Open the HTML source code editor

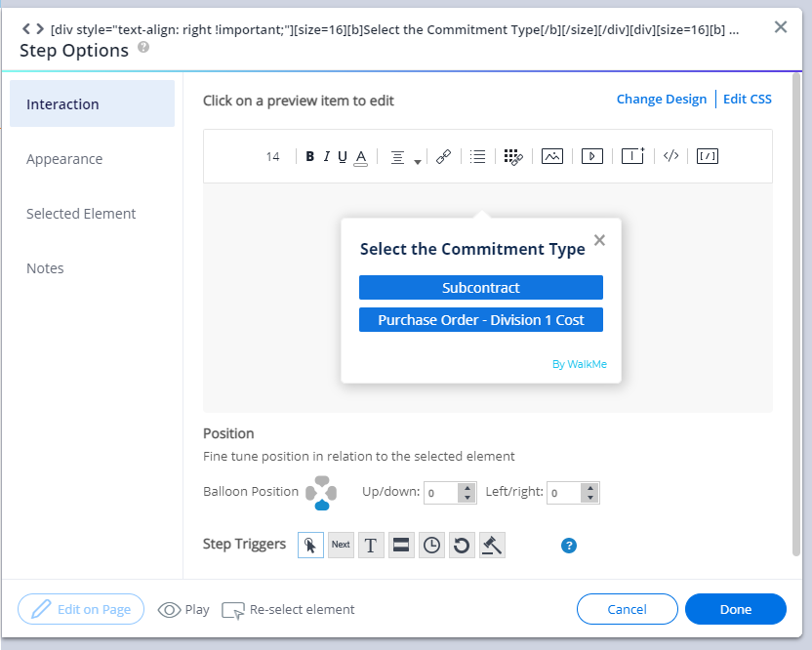pyautogui.click(x=670, y=156)
